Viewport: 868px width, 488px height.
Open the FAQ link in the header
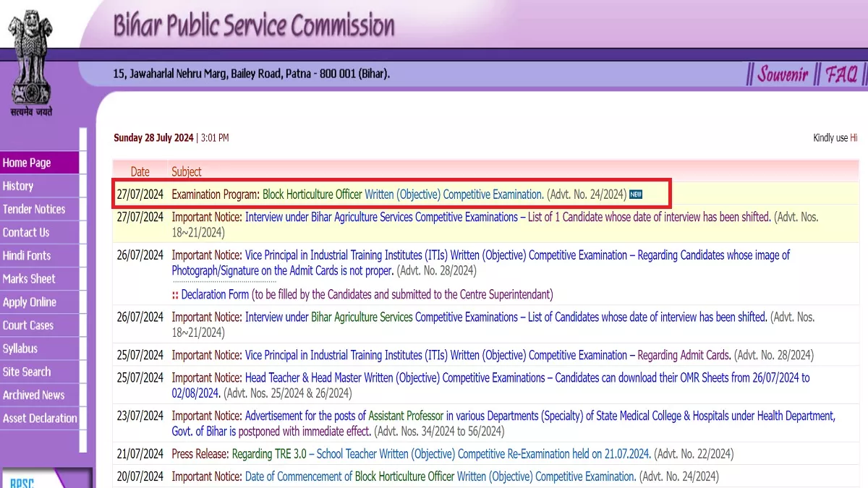click(x=841, y=74)
